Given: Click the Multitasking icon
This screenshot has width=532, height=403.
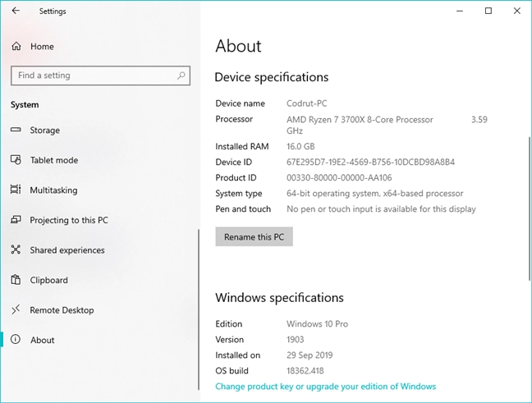Looking at the screenshot, I should coord(16,190).
